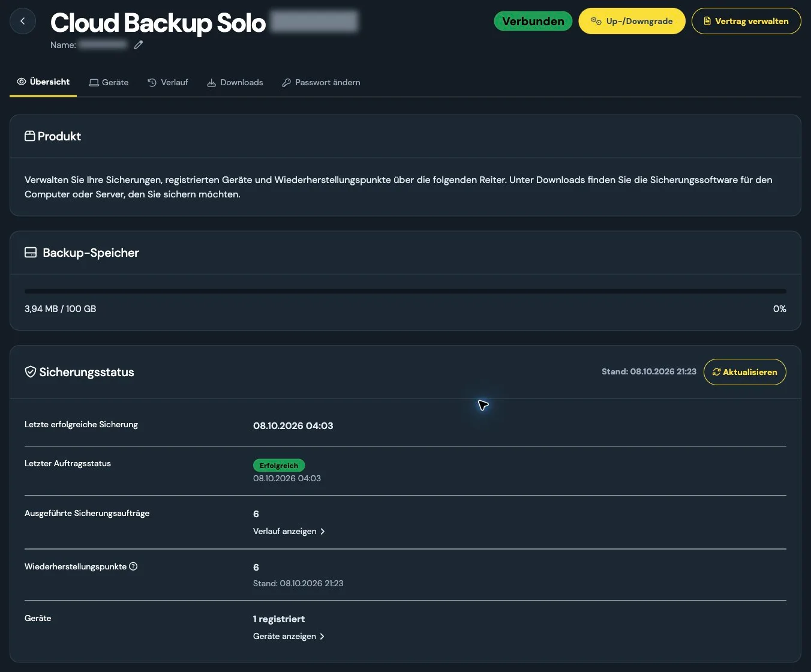The width and height of the screenshot is (811, 672).
Task: Click the Produkt heading
Action: point(59,136)
